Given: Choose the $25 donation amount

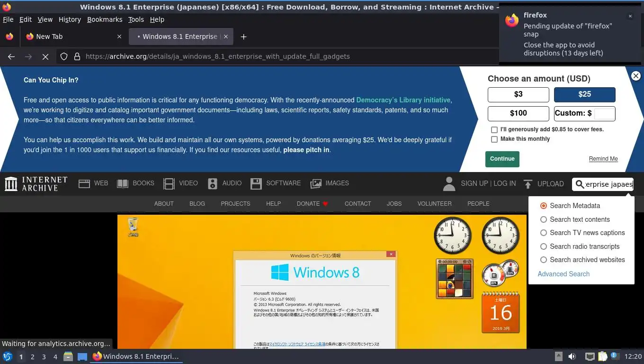Looking at the screenshot, I should [x=585, y=94].
